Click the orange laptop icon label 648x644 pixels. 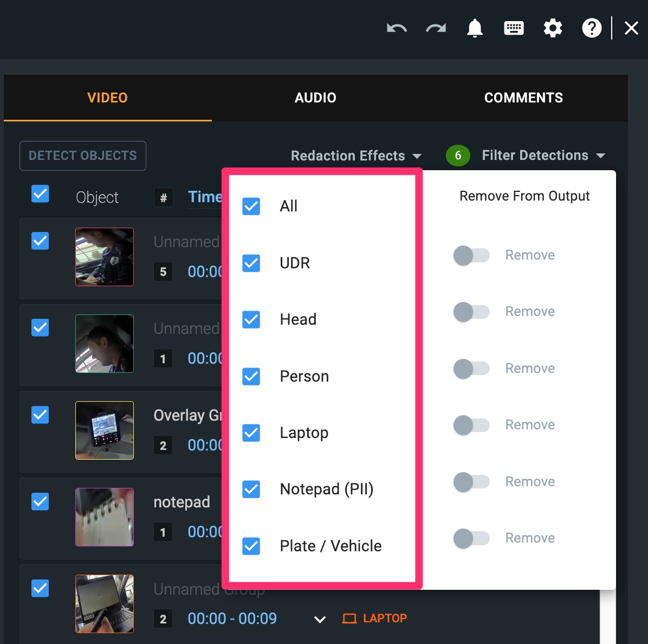coord(375,619)
